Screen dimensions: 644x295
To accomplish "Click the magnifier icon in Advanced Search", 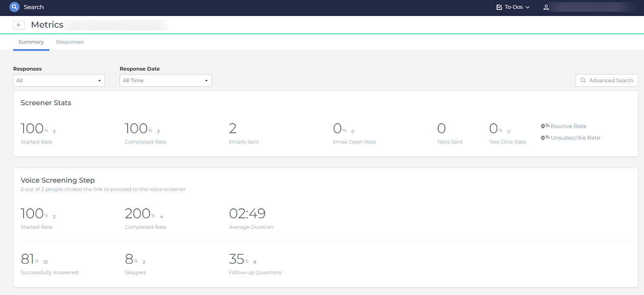I will 583,81.
